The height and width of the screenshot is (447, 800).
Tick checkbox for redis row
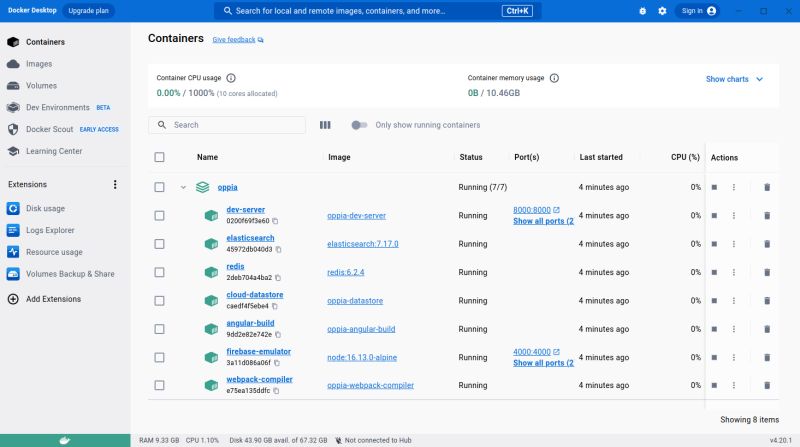coord(160,272)
